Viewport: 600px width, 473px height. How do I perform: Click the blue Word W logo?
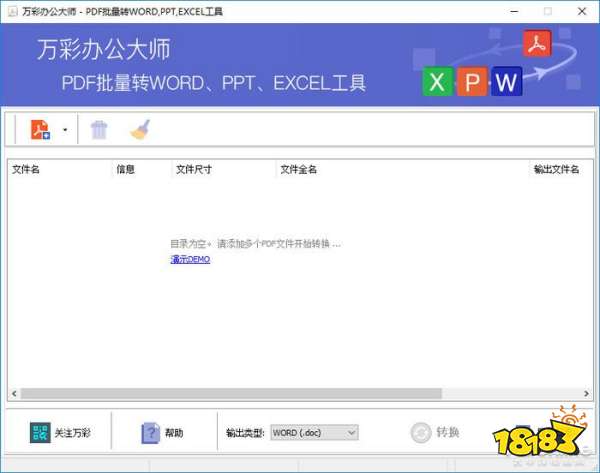tap(507, 82)
